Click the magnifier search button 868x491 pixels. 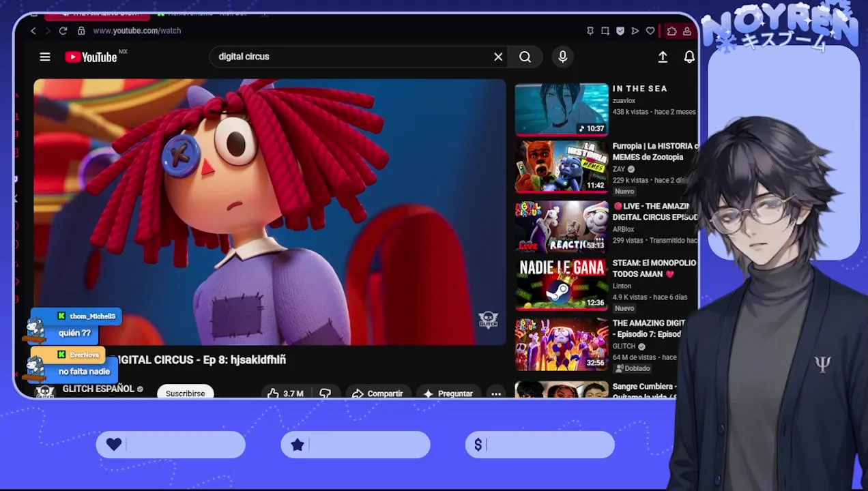point(525,57)
